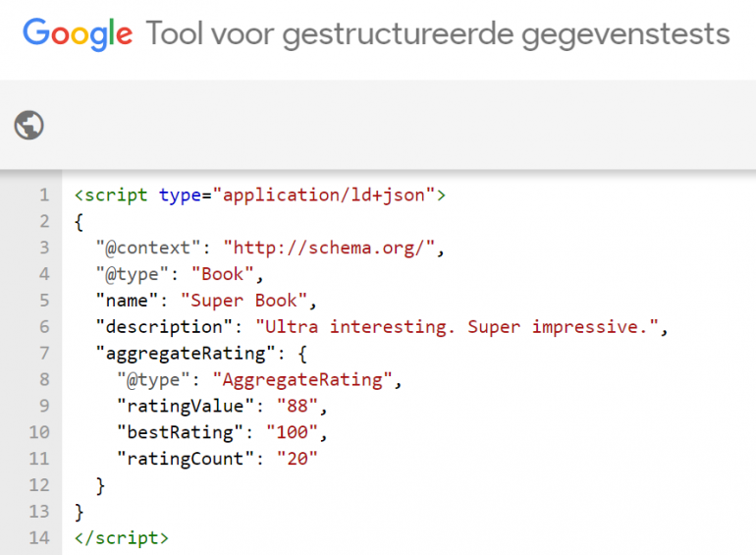Click the opening brace on line 2
756x555 pixels.
[x=80, y=222]
